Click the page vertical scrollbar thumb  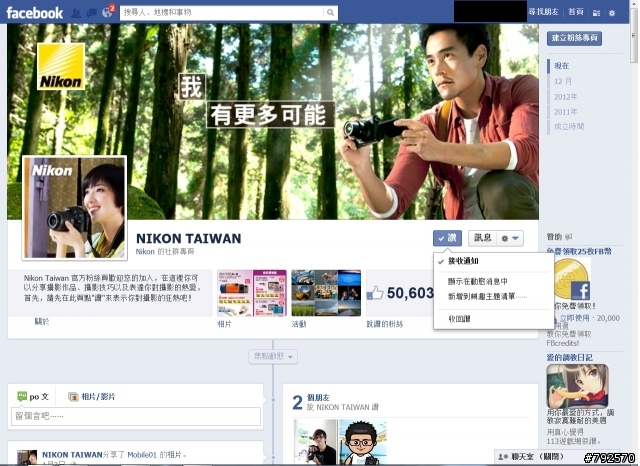pos(633,37)
